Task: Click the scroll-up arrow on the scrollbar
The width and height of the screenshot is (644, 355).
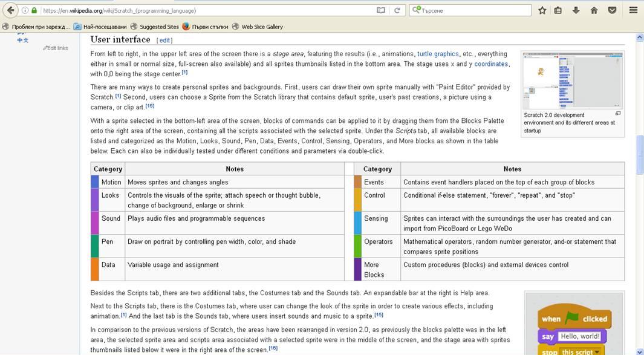Action: point(640,36)
